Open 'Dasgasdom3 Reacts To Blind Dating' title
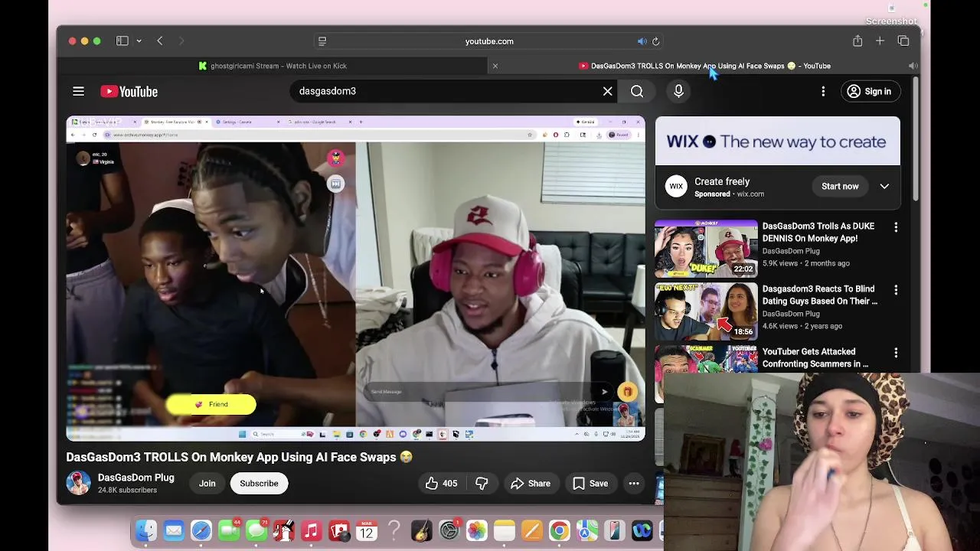The height and width of the screenshot is (551, 980). (x=820, y=295)
